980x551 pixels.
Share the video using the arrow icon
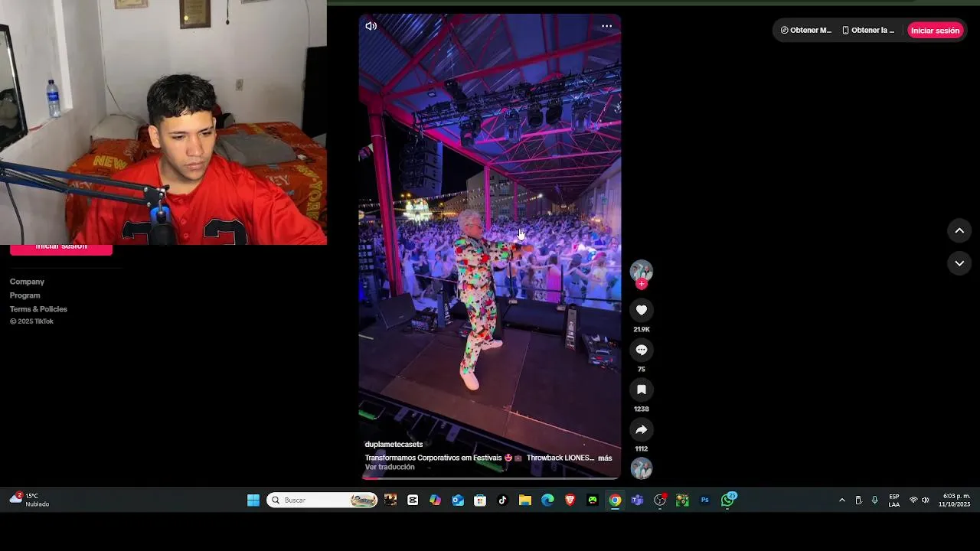(x=642, y=429)
